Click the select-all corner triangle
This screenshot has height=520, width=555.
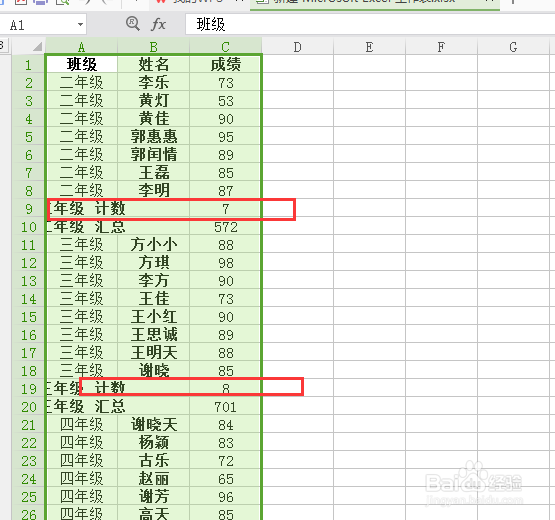tap(38, 47)
